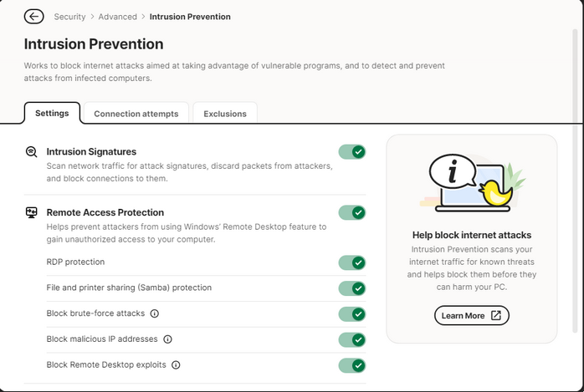The height and width of the screenshot is (392, 584).
Task: Disable the Intrusion Signatures toggle
Action: click(x=352, y=152)
